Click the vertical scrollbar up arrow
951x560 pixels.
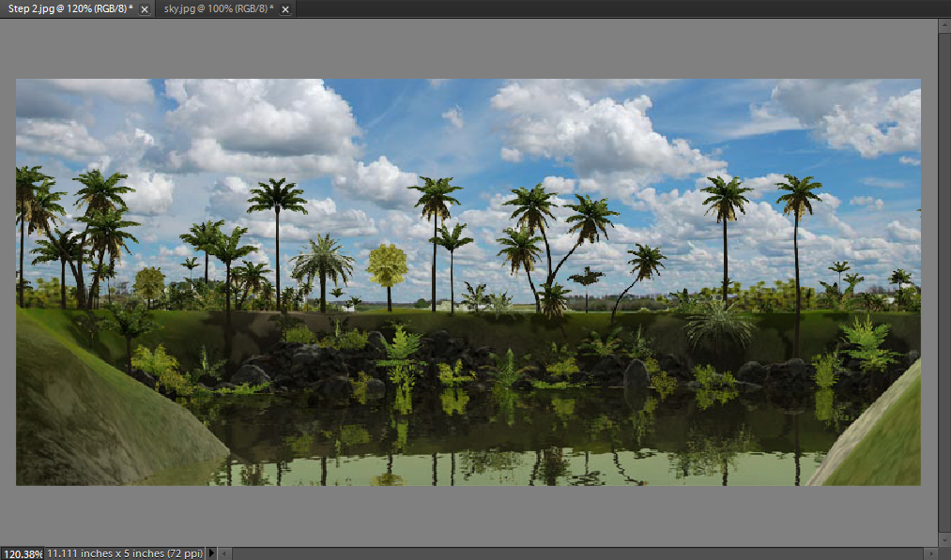coord(943,24)
